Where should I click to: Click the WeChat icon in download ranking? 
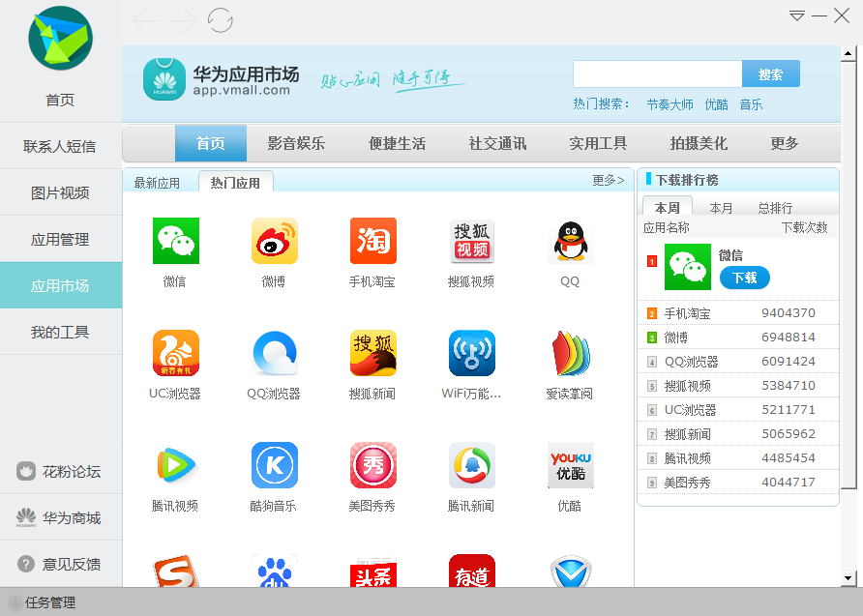(x=688, y=267)
